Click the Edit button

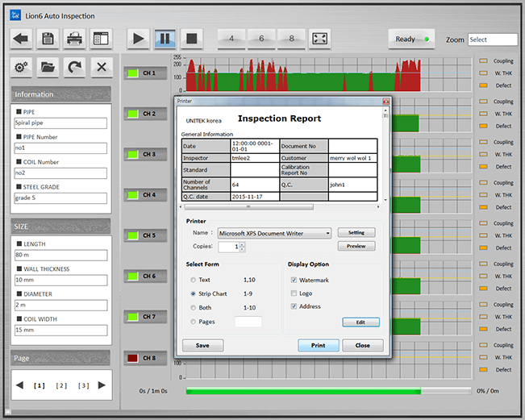point(361,322)
